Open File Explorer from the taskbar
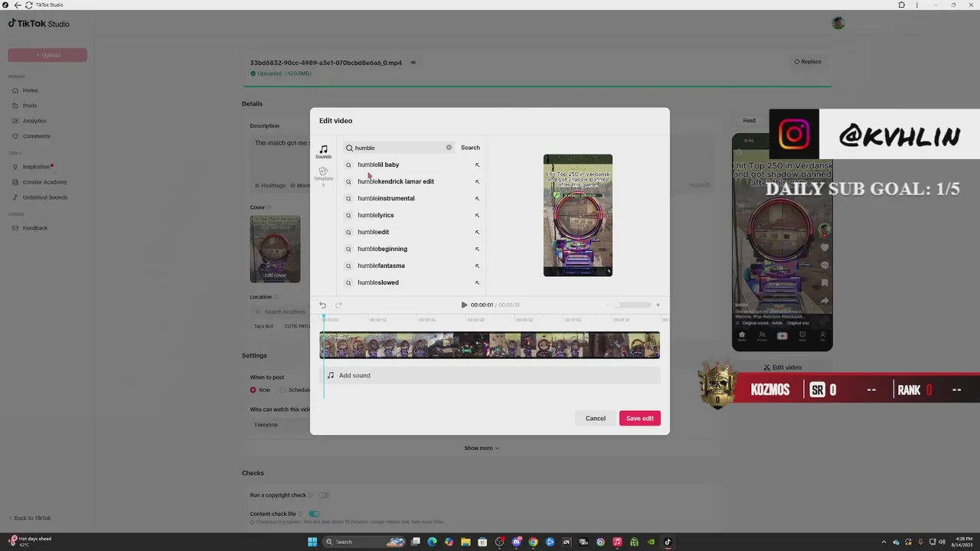The width and height of the screenshot is (980, 551). [x=465, y=542]
